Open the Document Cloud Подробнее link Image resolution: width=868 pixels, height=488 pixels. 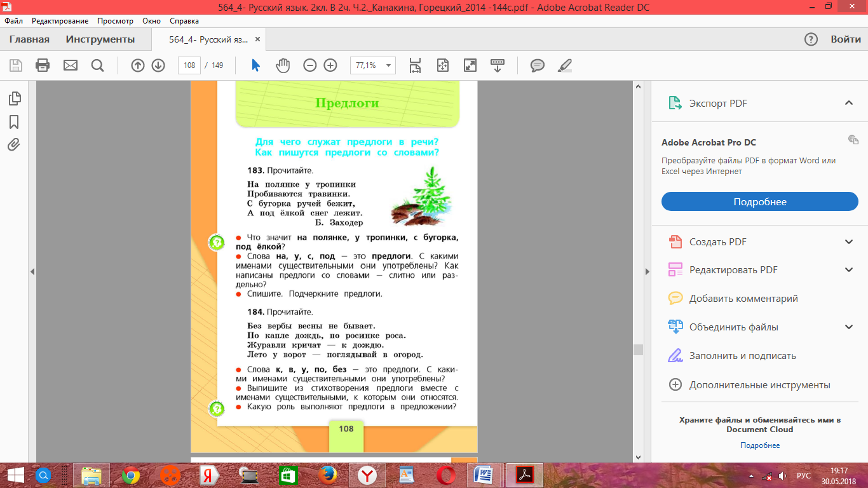(760, 445)
